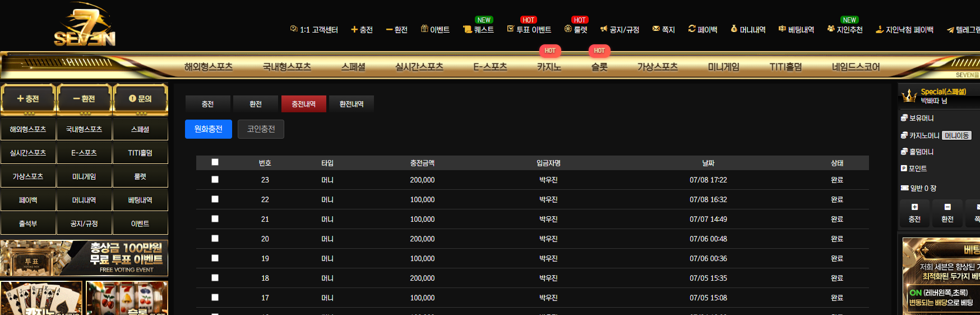Image resolution: width=980 pixels, height=315 pixels.
Task: Check the box for row 23
Action: [x=215, y=180]
